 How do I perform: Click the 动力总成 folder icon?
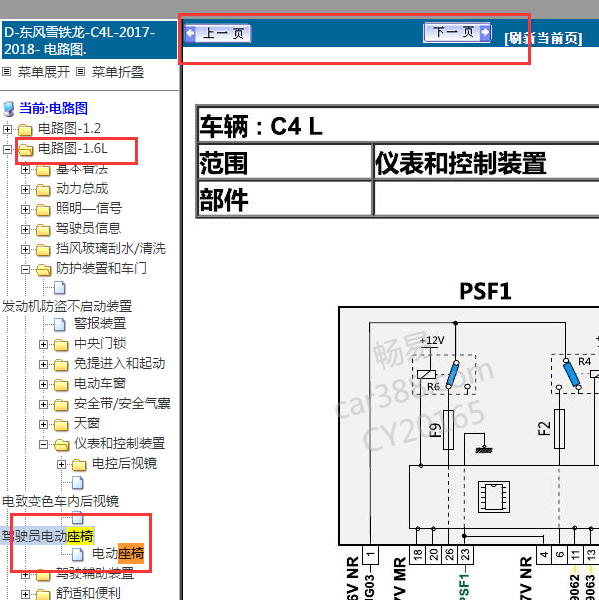[43, 189]
